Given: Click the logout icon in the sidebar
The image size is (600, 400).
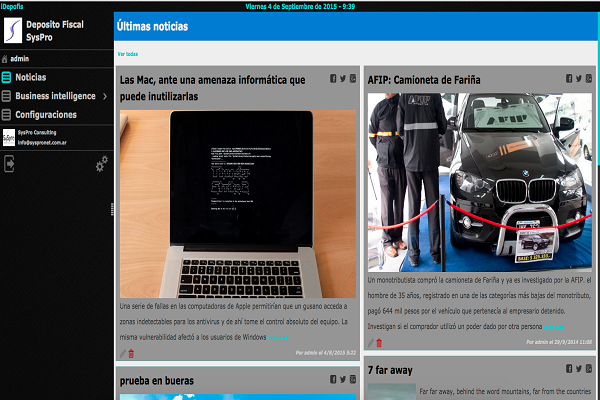Looking at the screenshot, I should (9, 164).
